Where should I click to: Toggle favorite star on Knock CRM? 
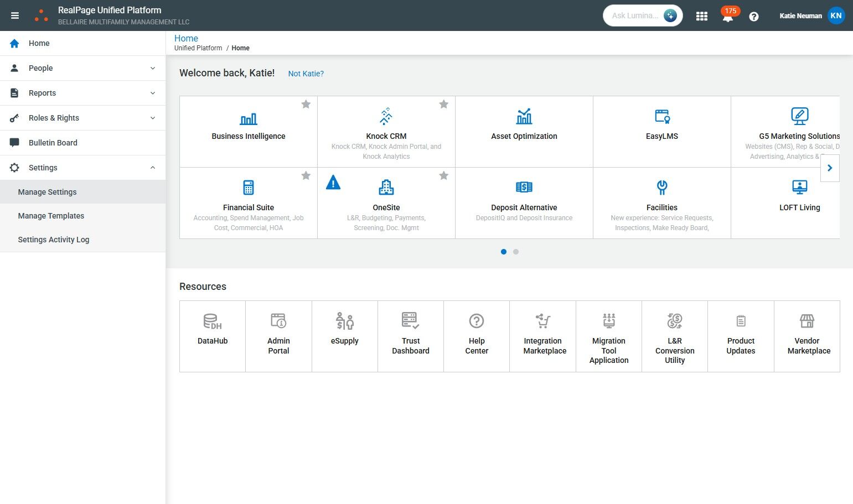[443, 104]
